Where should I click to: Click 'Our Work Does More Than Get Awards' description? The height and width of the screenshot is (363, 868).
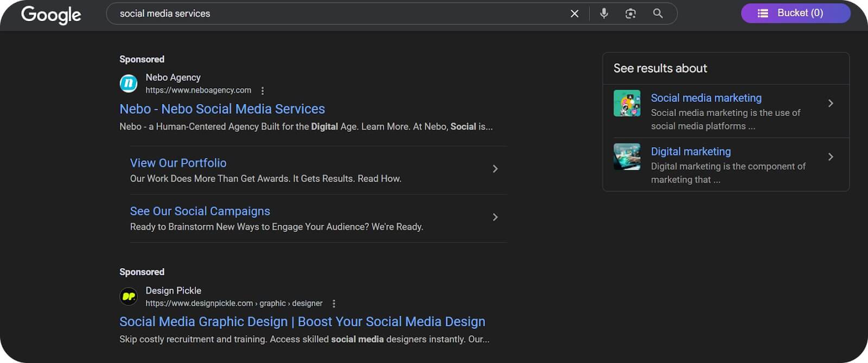point(265,179)
